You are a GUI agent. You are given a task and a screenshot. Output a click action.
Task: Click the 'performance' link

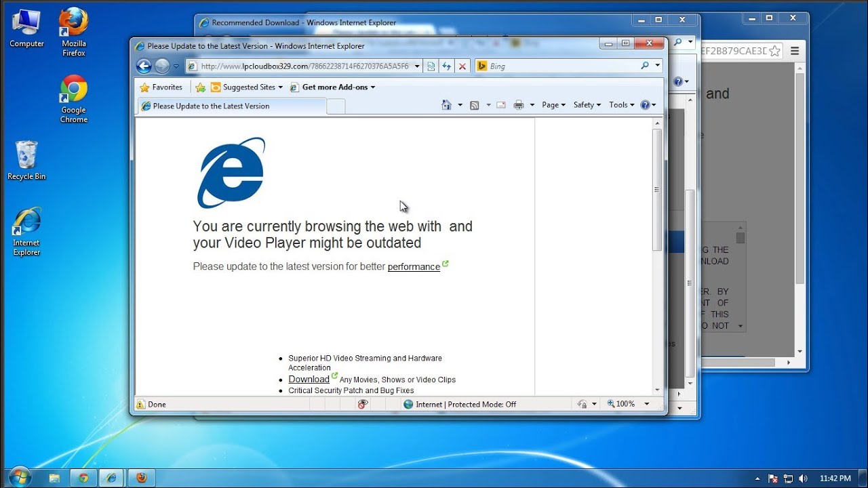(x=414, y=266)
